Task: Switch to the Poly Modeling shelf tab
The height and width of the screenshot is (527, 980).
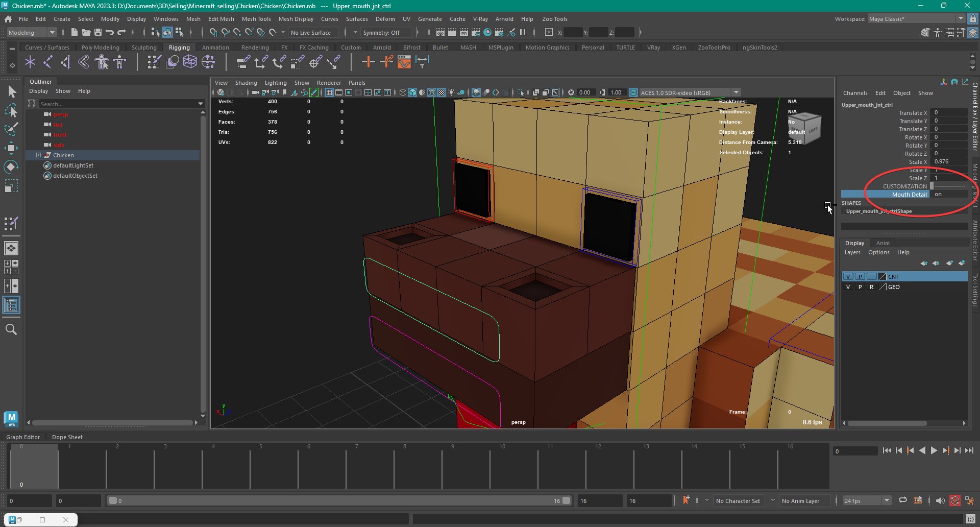Action: coord(101,47)
